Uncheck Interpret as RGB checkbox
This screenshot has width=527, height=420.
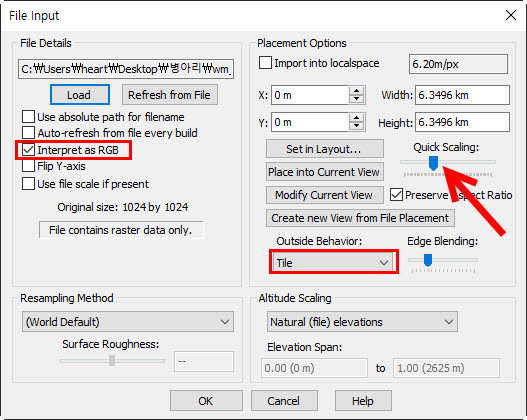[x=28, y=150]
